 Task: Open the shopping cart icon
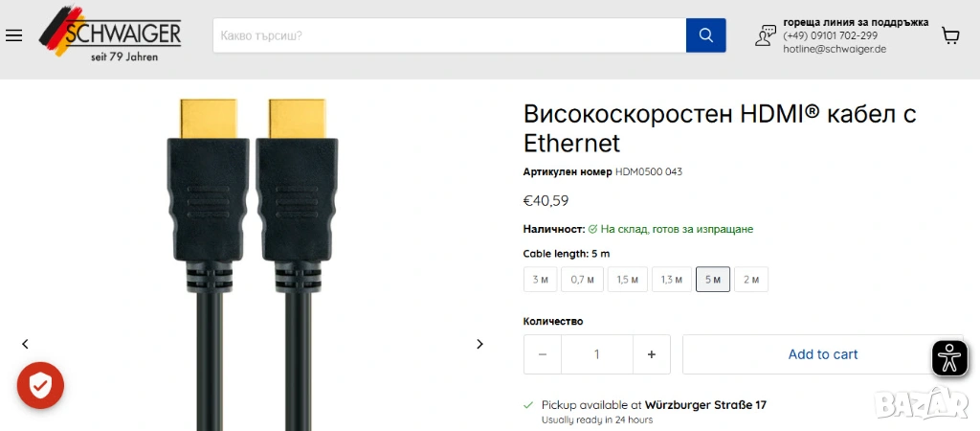coord(950,35)
